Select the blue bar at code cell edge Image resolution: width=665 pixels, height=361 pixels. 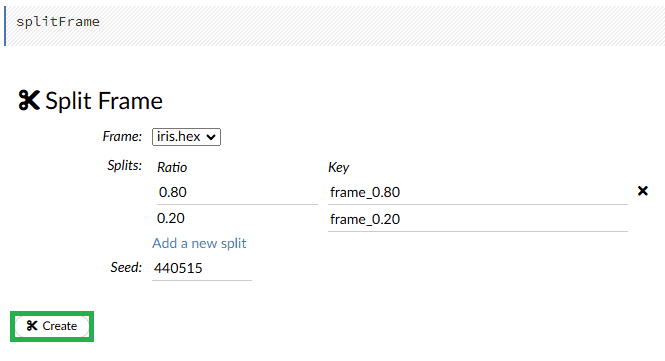click(5, 26)
